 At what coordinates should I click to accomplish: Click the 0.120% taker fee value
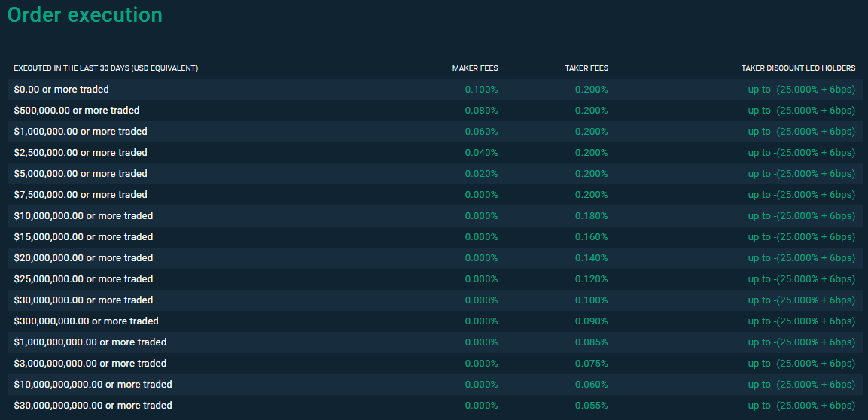point(591,279)
